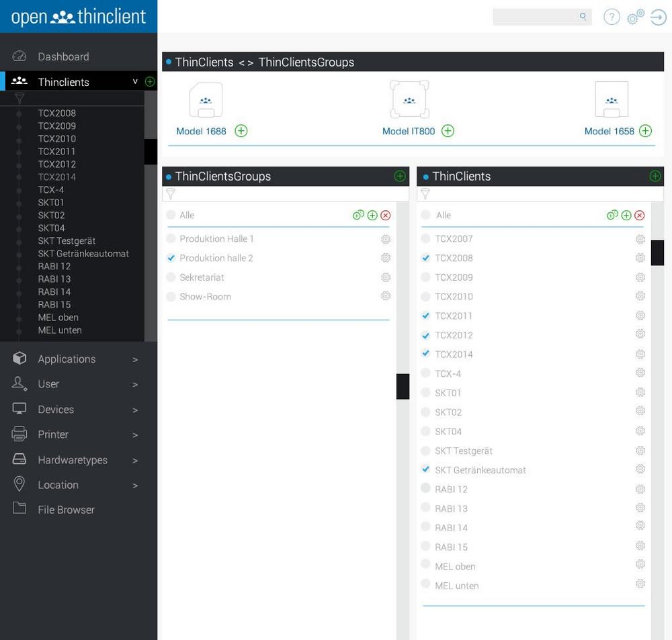
Task: Click green add icon in groups Alle row
Action: click(372, 215)
